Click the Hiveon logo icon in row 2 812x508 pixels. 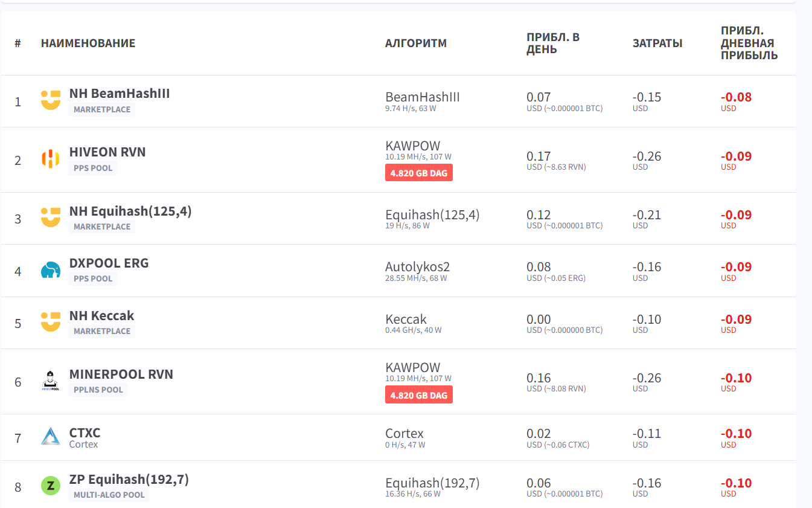coord(51,159)
